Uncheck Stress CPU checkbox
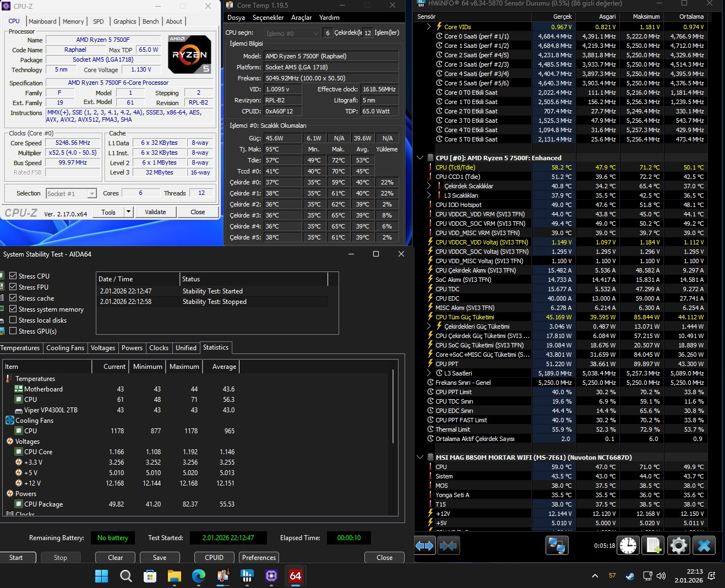725x588 pixels. (13, 276)
